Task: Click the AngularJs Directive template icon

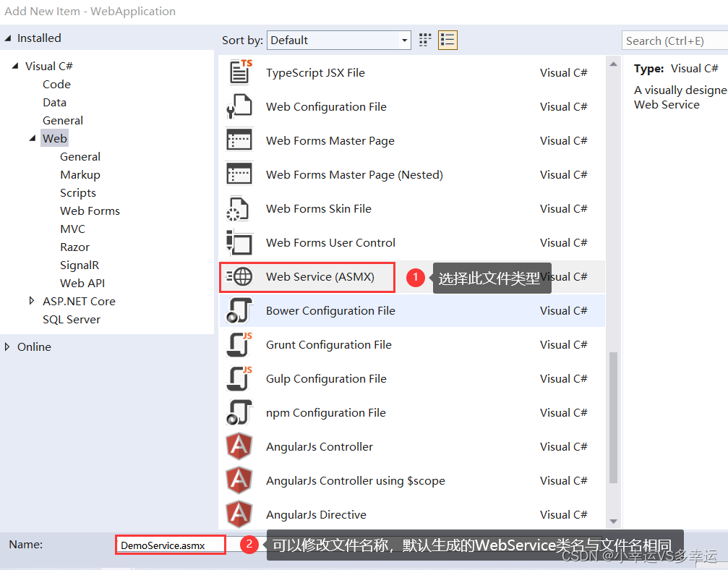Action: (239, 514)
